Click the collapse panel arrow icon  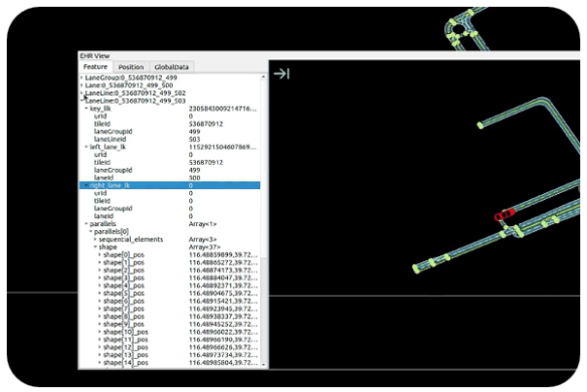[280, 74]
